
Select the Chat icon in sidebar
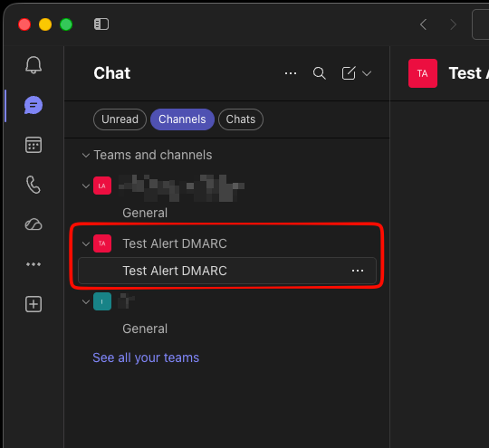tap(34, 105)
